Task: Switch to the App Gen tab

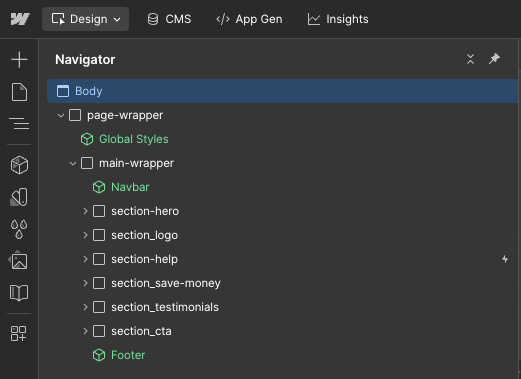Action: point(249,19)
